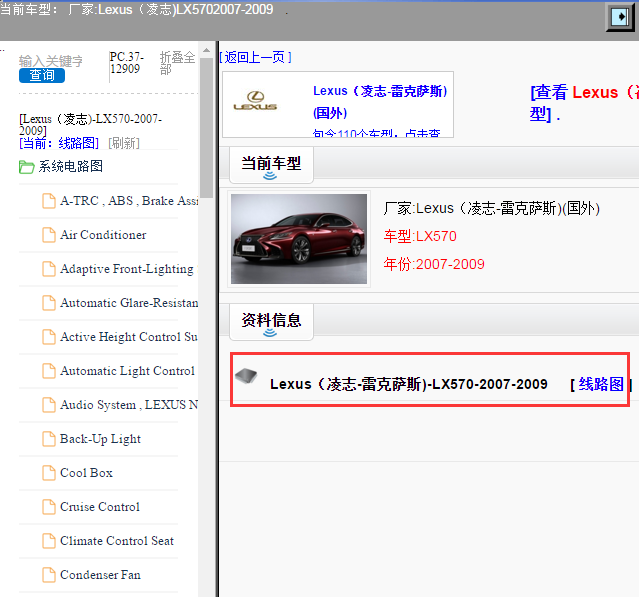Click the document icon beside Condenser Fan

(x=49, y=575)
